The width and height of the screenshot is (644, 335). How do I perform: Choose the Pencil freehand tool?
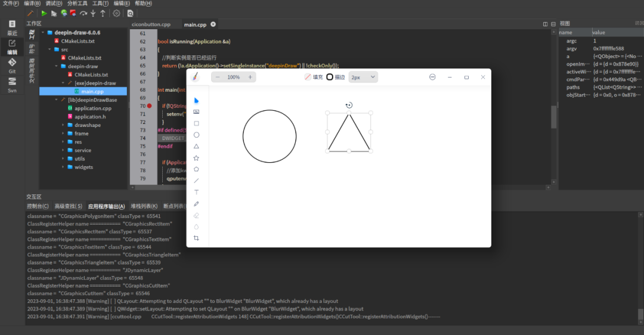(x=196, y=204)
